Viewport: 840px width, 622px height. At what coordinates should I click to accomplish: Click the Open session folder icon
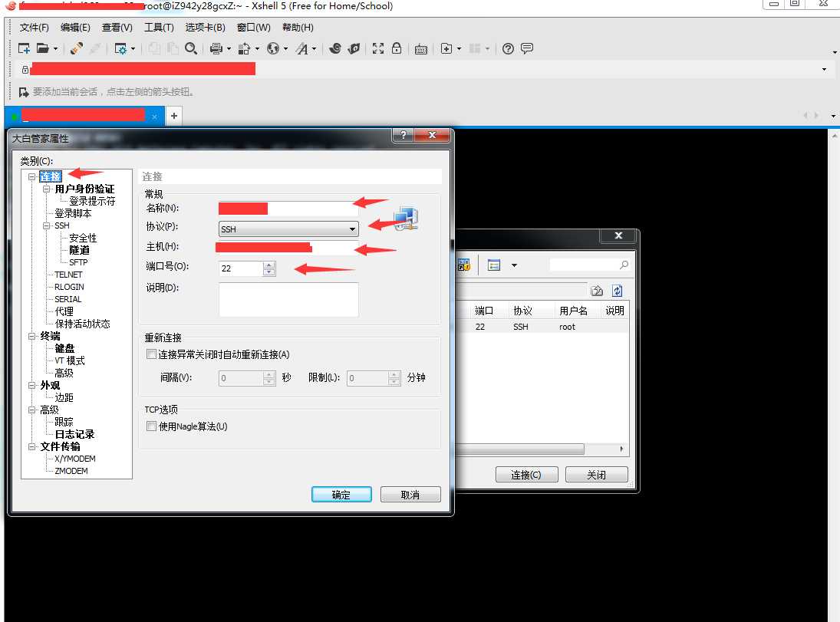click(43, 49)
